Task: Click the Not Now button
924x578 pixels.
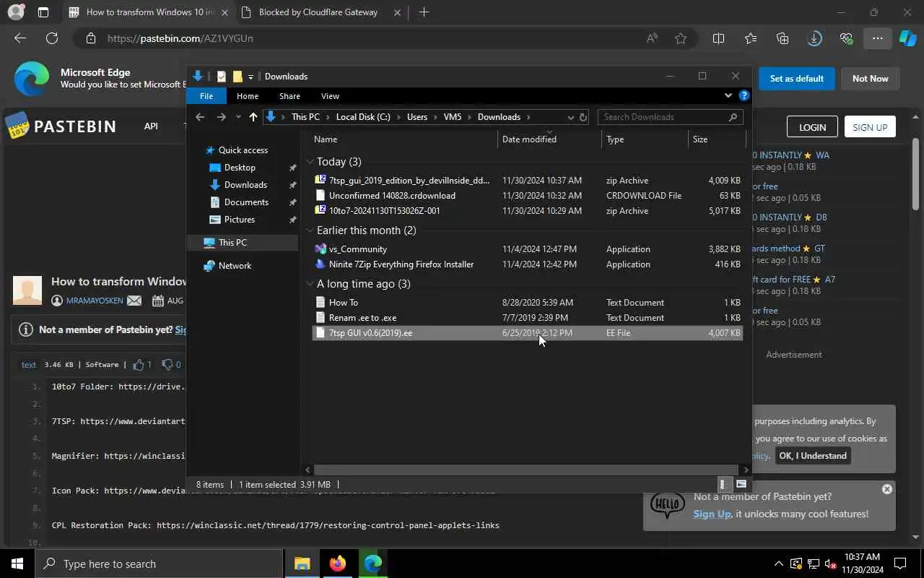Action: coord(870,79)
